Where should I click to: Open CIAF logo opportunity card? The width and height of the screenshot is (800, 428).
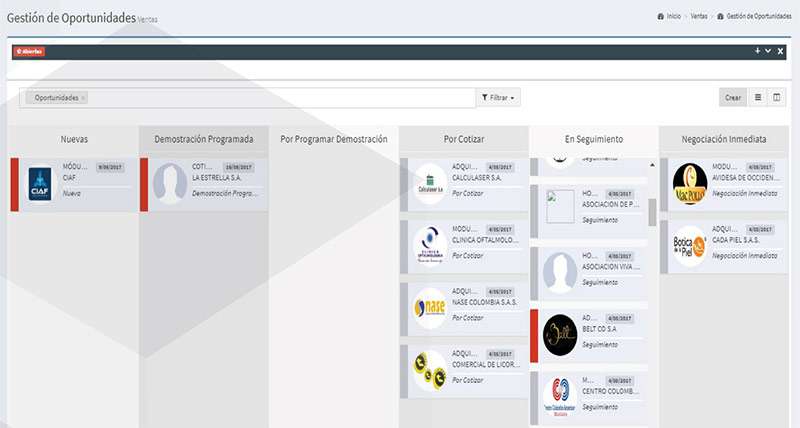click(40, 184)
